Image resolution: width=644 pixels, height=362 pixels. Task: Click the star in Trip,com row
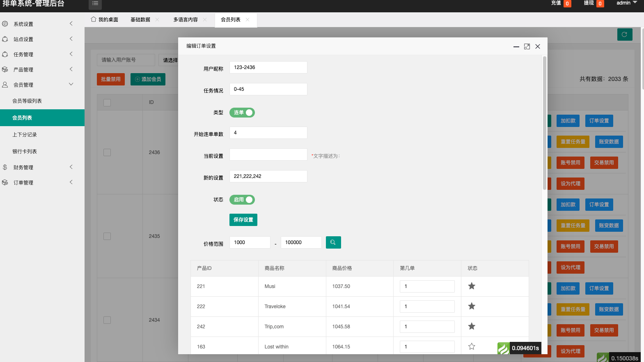pos(472,326)
